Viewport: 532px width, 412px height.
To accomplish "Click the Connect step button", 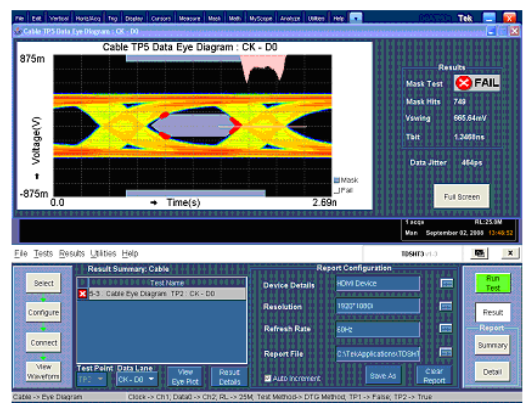I will tap(43, 343).
